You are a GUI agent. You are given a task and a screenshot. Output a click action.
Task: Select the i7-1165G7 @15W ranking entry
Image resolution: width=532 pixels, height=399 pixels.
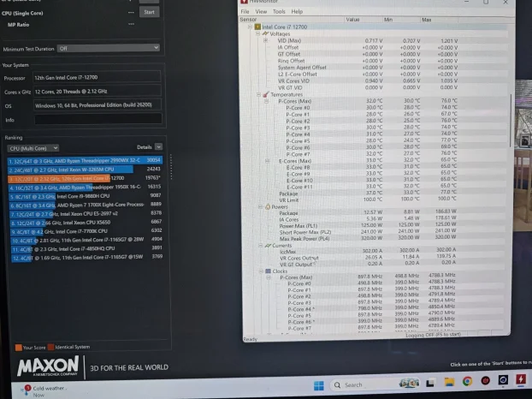(x=88, y=258)
